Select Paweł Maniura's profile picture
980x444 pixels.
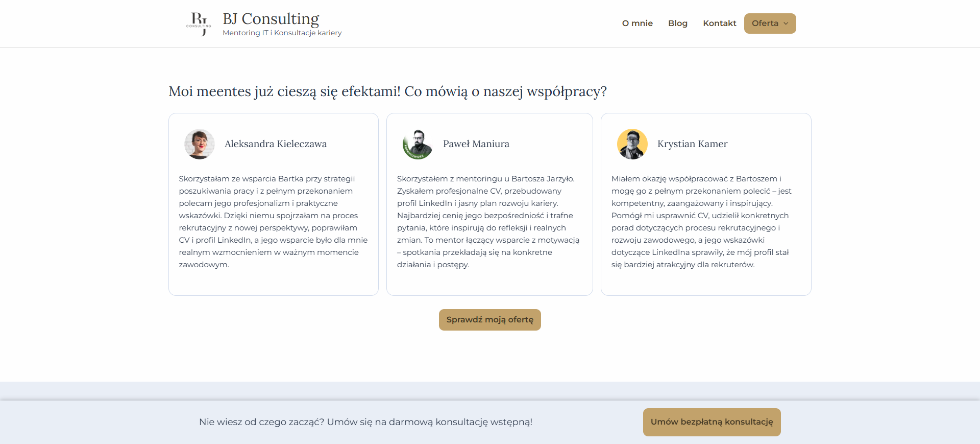coord(418,144)
